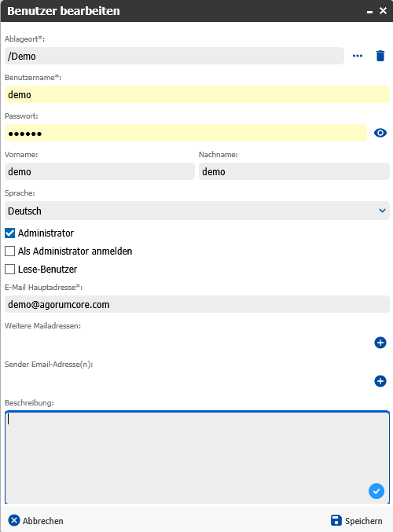Click the Abbrechen button

point(35,520)
